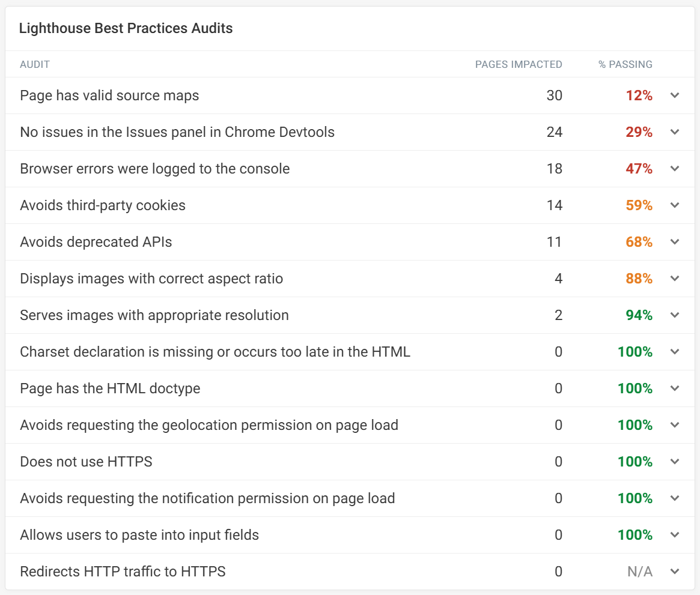Select the 'Browser errors were logged to the console' text
700x595 pixels.
pyautogui.click(x=155, y=169)
